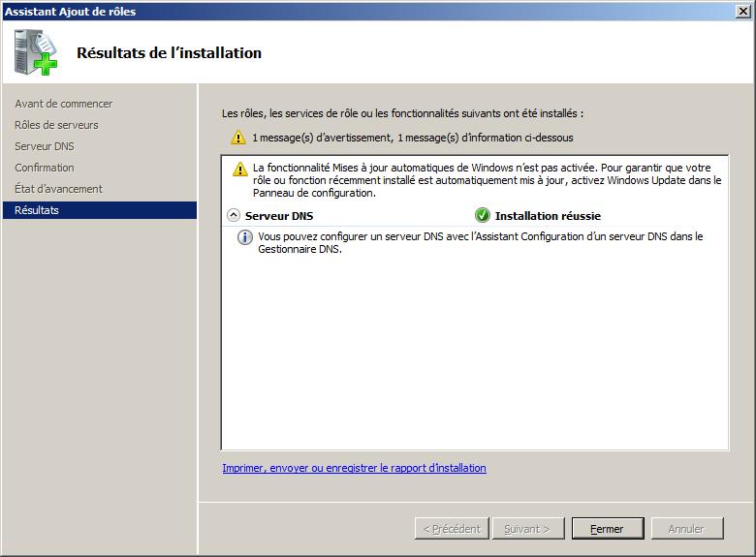Click the warning icon next to Windows Update notice
The width and height of the screenshot is (756, 557).
[240, 170]
